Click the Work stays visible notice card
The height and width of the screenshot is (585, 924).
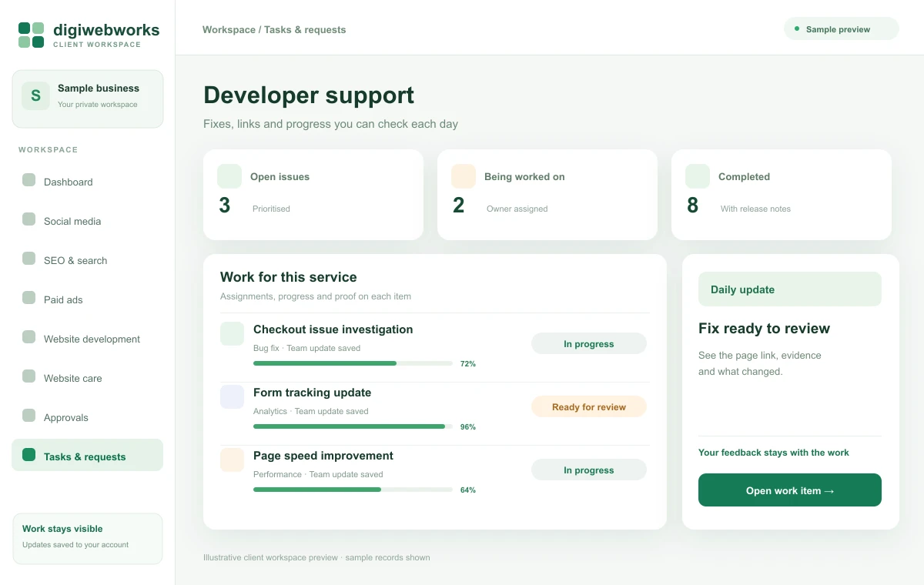87,539
